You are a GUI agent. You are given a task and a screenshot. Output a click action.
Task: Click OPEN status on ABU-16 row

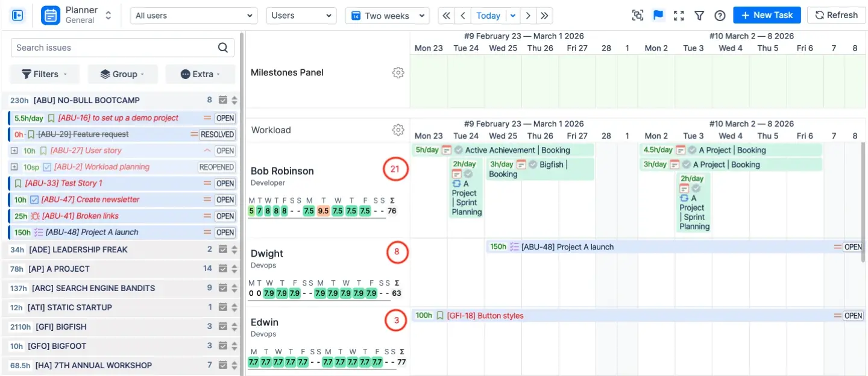point(225,118)
